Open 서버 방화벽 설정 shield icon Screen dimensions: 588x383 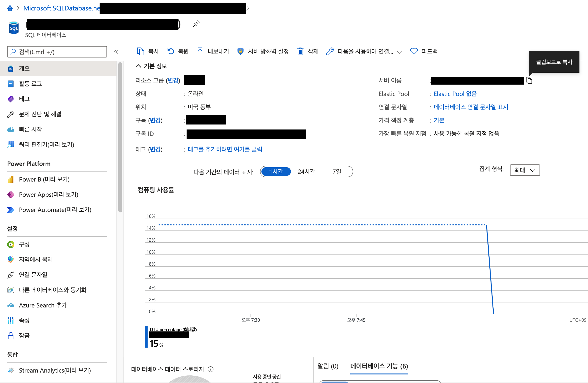(240, 51)
